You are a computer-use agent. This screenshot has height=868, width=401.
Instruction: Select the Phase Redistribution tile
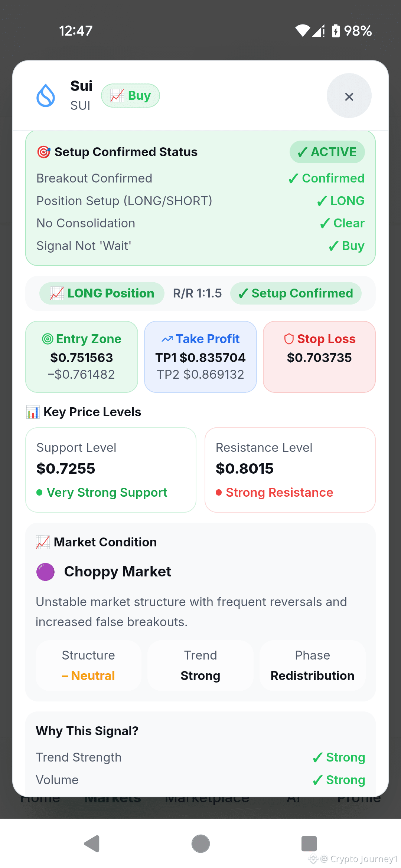[x=313, y=665]
